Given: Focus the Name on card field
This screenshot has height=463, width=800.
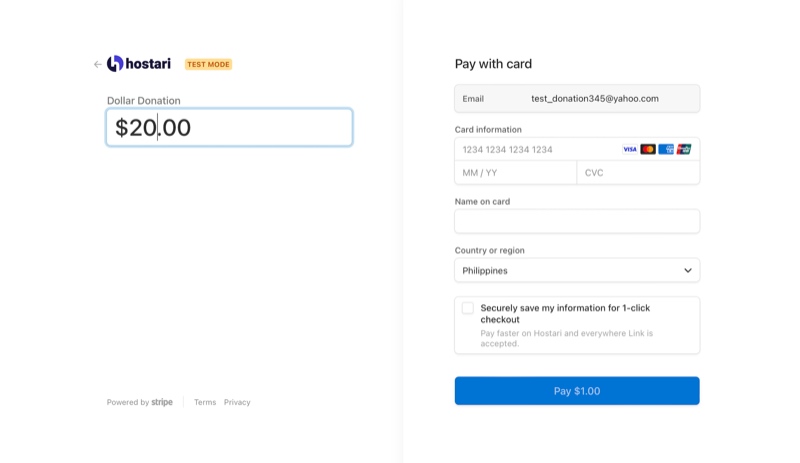Looking at the screenshot, I should (577, 221).
